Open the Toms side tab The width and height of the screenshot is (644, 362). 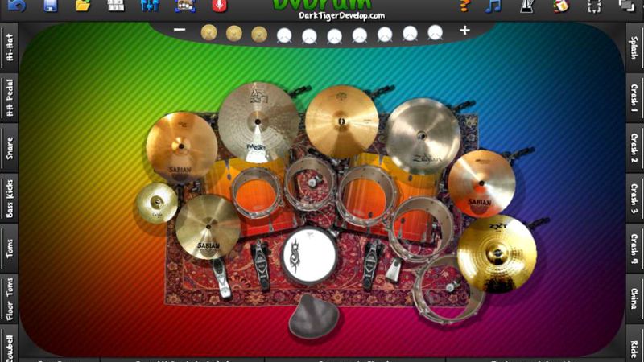tap(9, 249)
